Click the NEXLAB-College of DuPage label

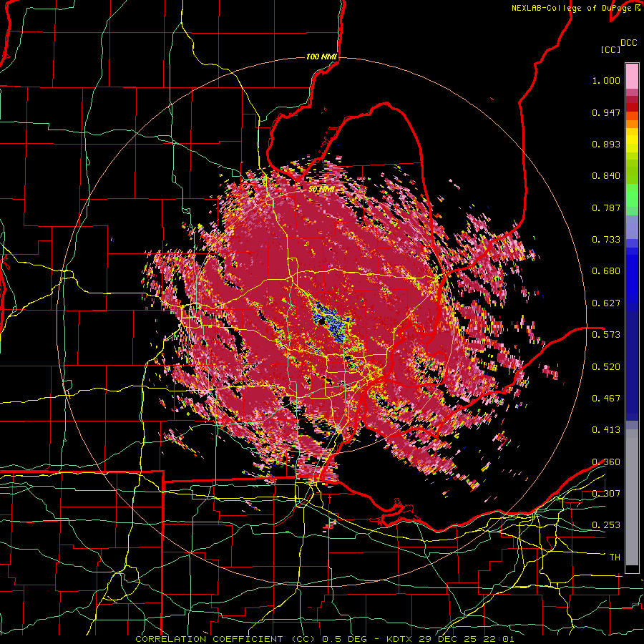571,8
